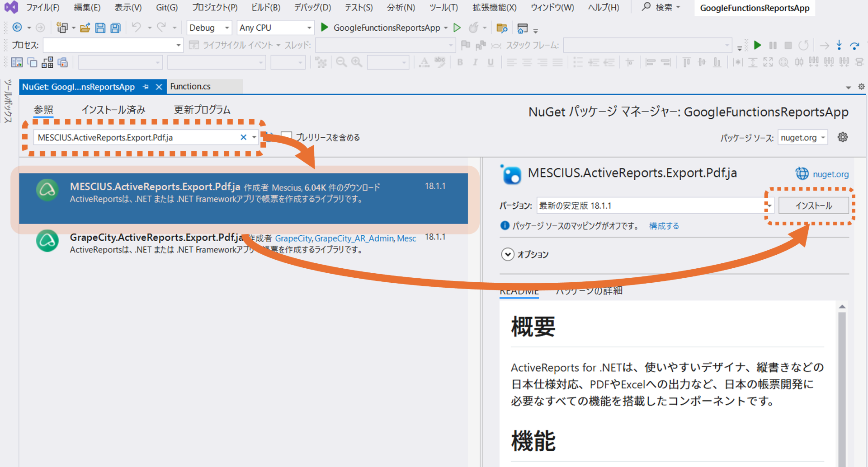Click the Lifecycle Events button

(235, 45)
